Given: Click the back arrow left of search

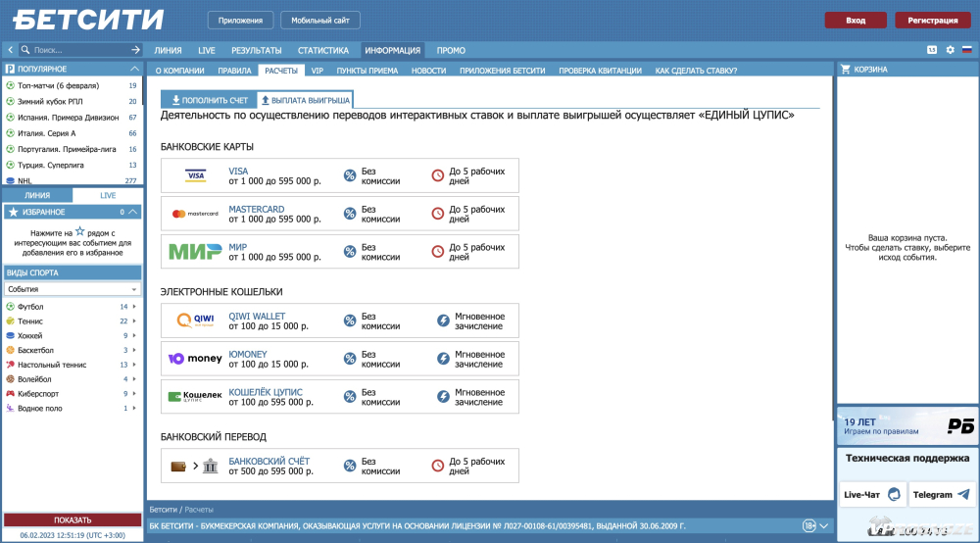Looking at the screenshot, I should pos(11,50).
